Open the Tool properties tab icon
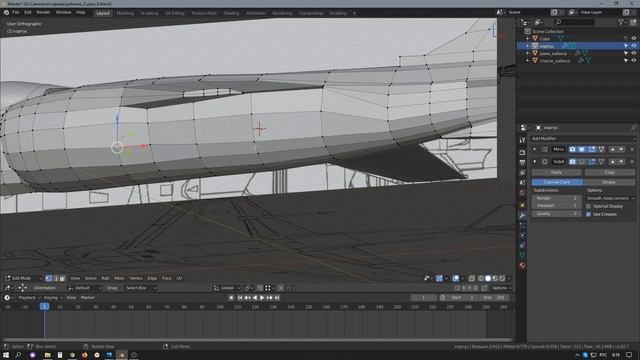Viewport: 640px width, 360px height. (x=522, y=140)
